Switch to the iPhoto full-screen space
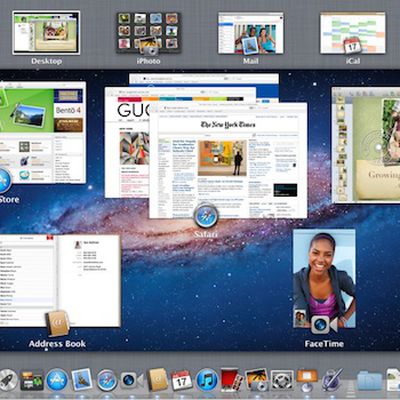400x400 pixels. 149,32
